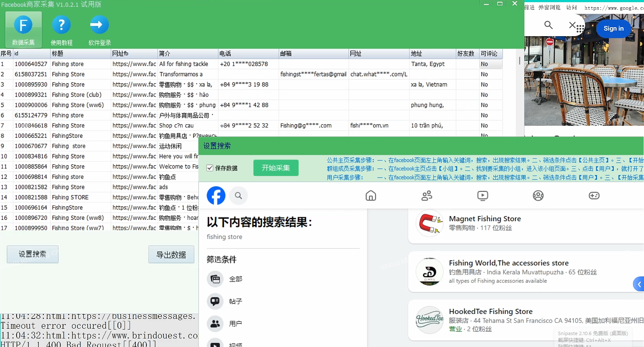
Task: Click the 弹窗浏览 menu item in browser
Action: pos(549,7)
